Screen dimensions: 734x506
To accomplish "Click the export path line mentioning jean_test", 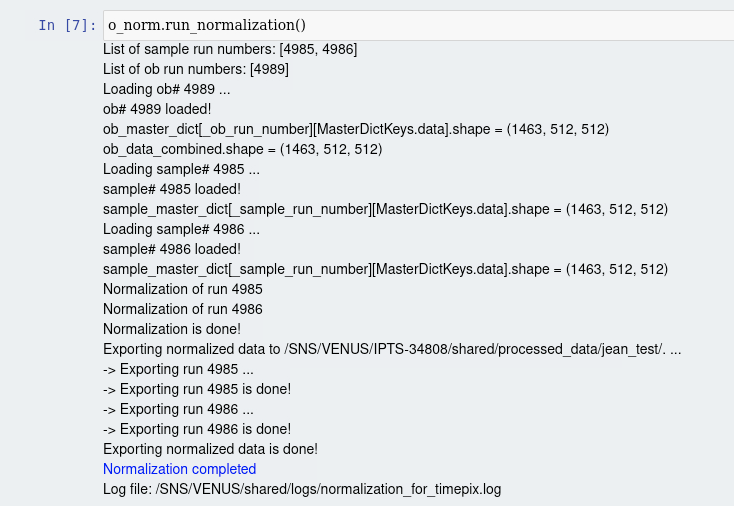I will click(393, 349).
